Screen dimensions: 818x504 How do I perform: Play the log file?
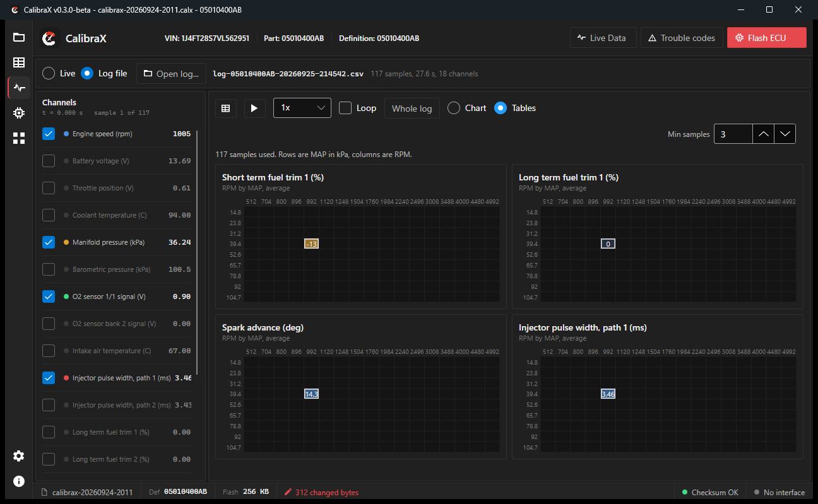254,108
